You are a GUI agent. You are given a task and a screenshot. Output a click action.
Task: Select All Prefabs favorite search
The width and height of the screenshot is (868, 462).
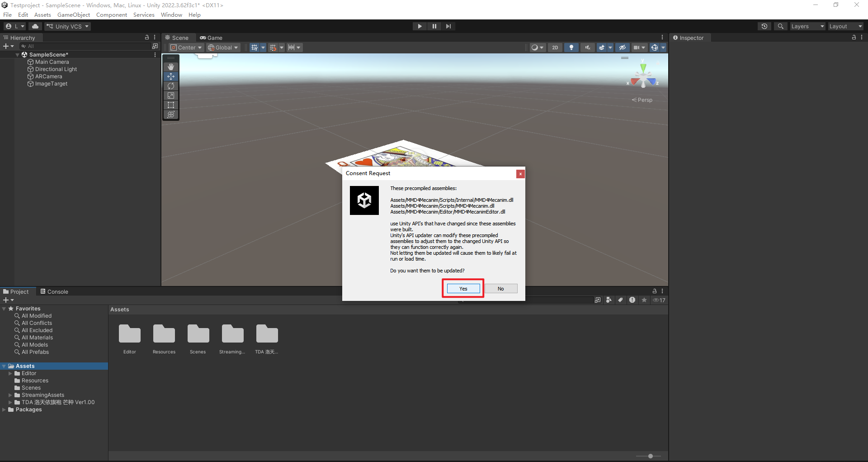click(x=35, y=352)
